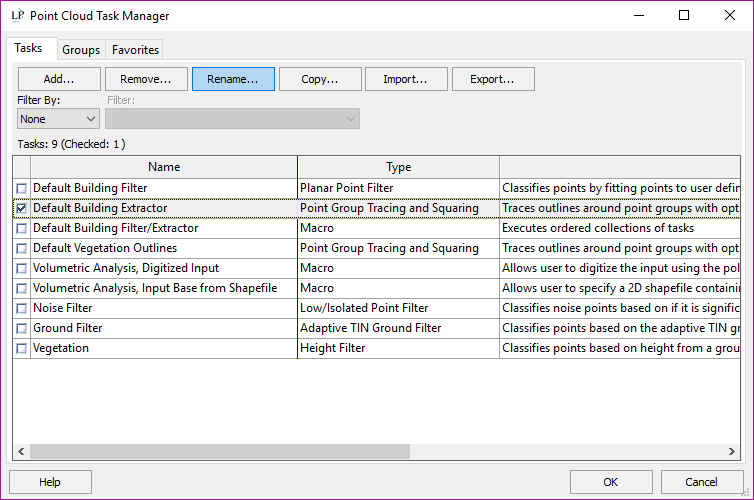
Task: Click the Help button
Action: [x=50, y=482]
